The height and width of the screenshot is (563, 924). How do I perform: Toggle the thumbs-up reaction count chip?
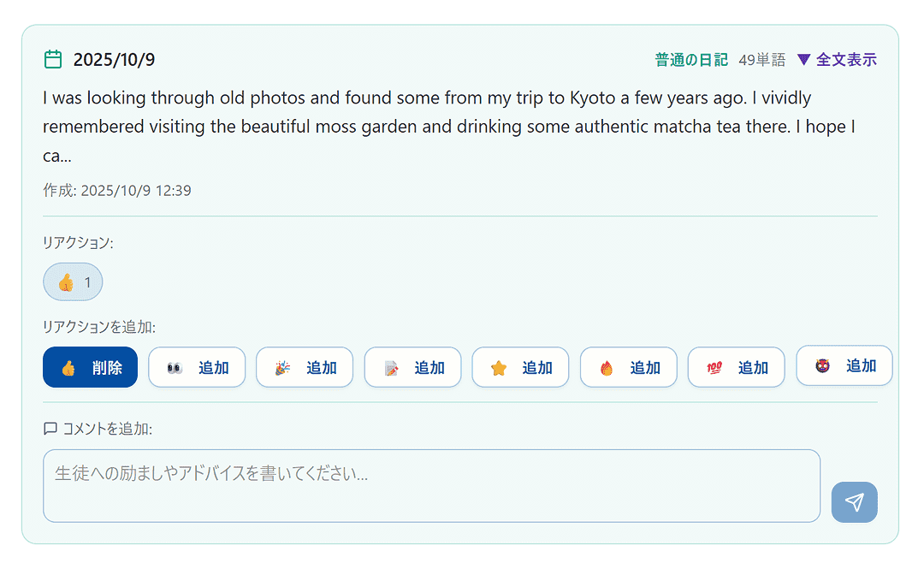coord(73,281)
